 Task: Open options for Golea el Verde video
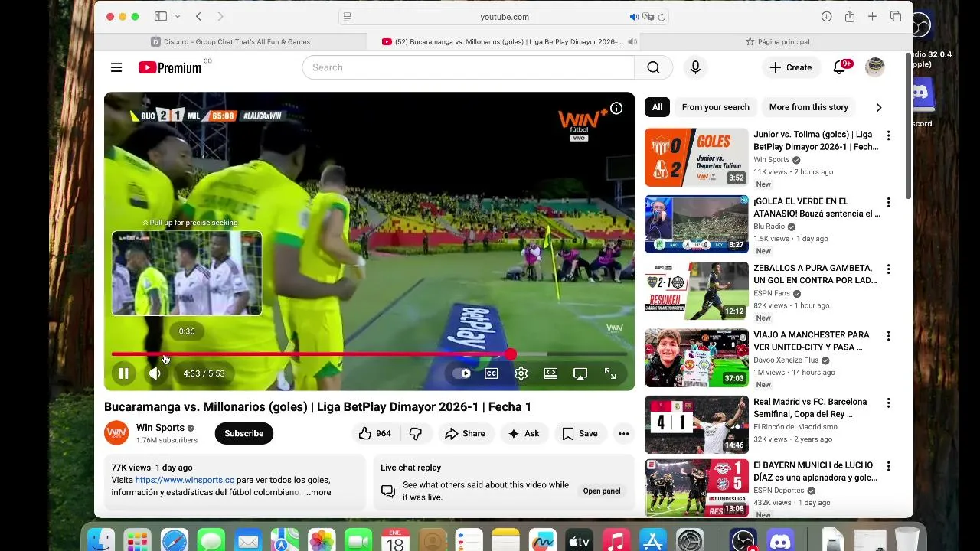[x=888, y=203]
